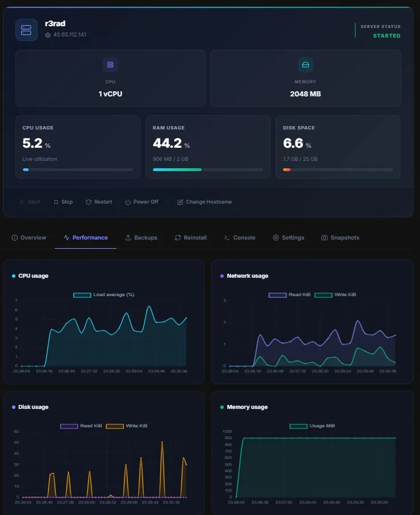The width and height of the screenshot is (420, 515).
Task: Click the 1.7 GB / 25 GB text
Action: [x=300, y=159]
